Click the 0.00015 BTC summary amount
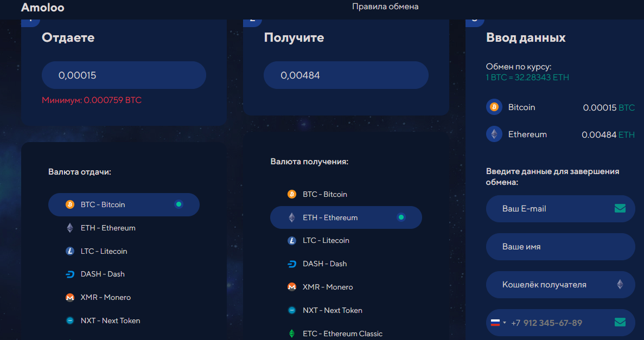Viewport: 644px width, 340px height. tap(609, 107)
